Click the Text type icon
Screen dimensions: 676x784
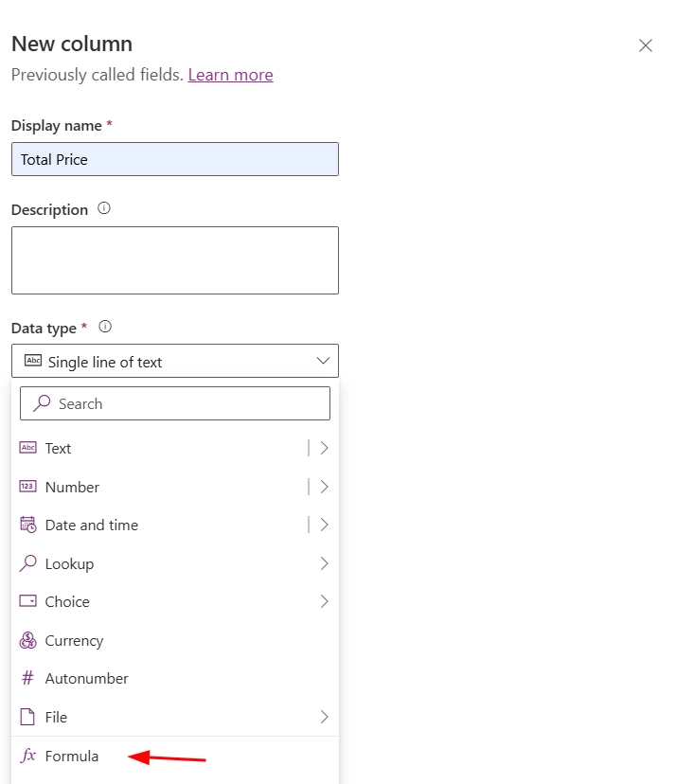coord(27,448)
